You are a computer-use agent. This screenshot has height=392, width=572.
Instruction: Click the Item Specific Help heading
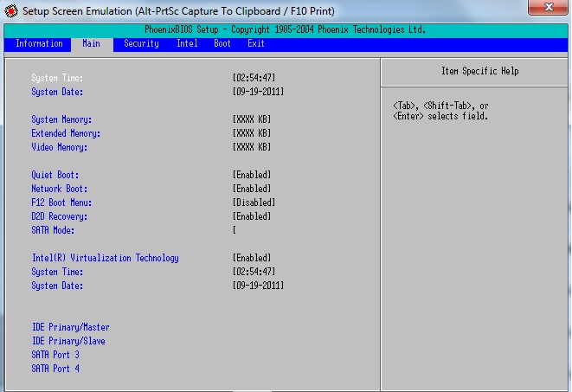click(480, 71)
